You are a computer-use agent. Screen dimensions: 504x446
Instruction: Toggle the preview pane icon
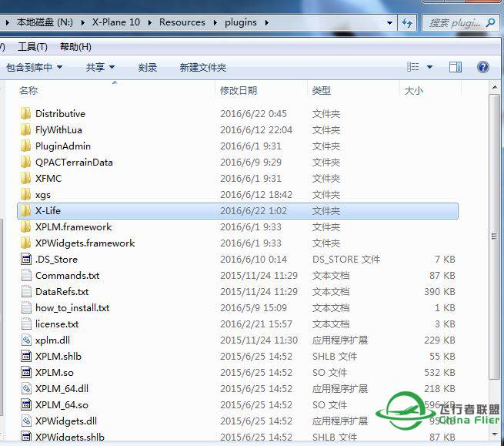click(456, 67)
